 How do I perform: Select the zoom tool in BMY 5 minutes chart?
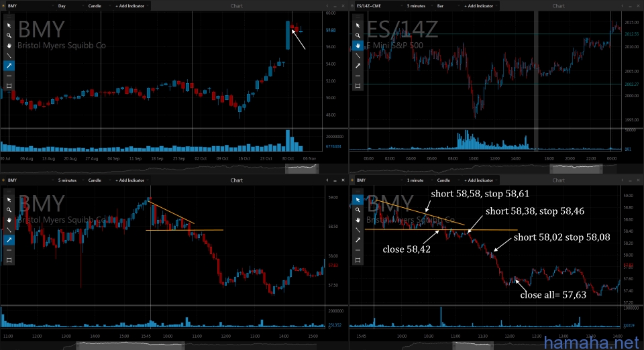pyautogui.click(x=9, y=210)
